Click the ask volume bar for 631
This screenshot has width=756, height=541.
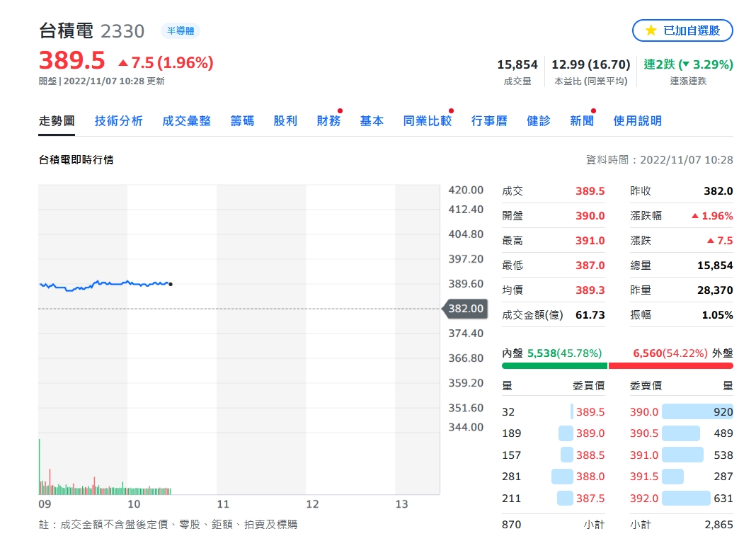point(686,498)
